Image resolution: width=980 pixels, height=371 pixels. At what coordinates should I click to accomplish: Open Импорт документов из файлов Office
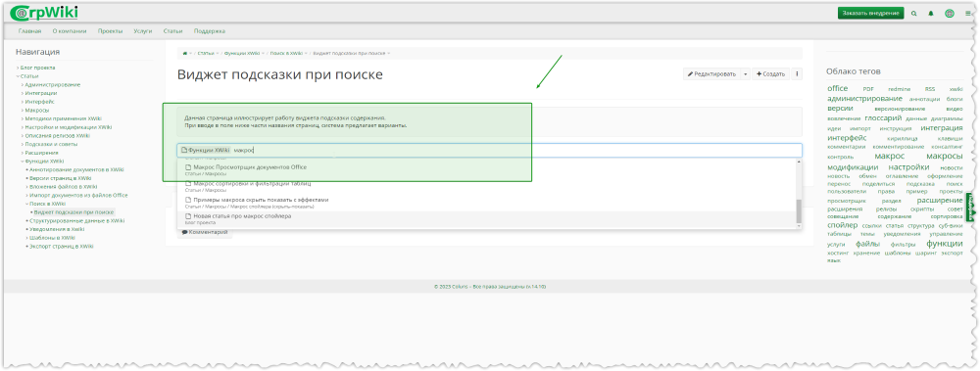pyautogui.click(x=78, y=195)
